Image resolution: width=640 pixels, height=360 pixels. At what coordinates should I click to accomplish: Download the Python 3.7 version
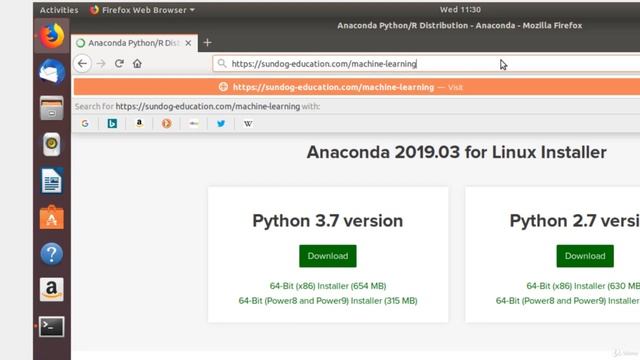tap(328, 256)
